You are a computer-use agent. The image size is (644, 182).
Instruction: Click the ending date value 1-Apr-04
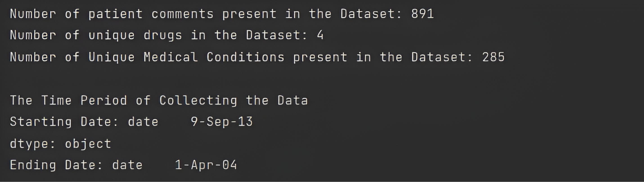[x=206, y=165]
